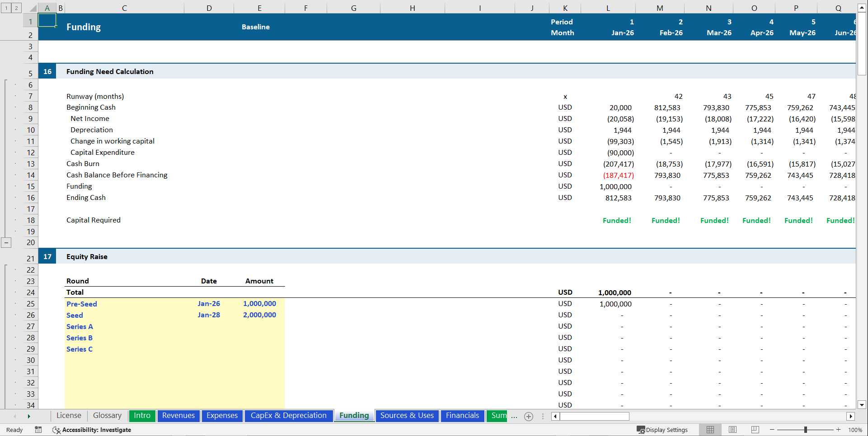Set zoom level using the zoom slider
This screenshot has height=436, width=868.
(806, 430)
